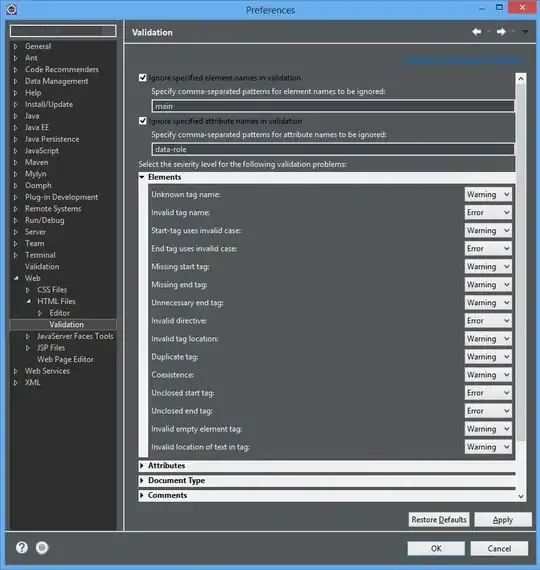Screen dimensions: 540x570
Task: Open Duplicate tag severity dropdown
Action: click(488, 357)
